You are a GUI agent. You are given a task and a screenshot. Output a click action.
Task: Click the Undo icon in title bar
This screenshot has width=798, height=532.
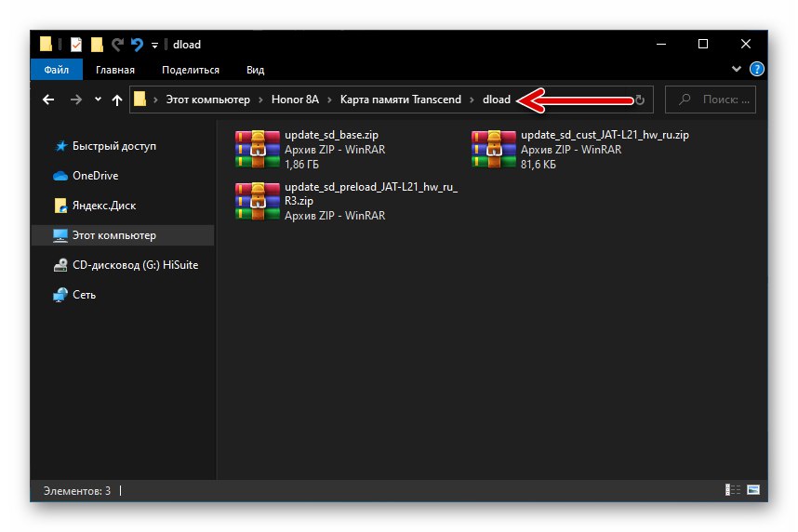click(x=137, y=45)
